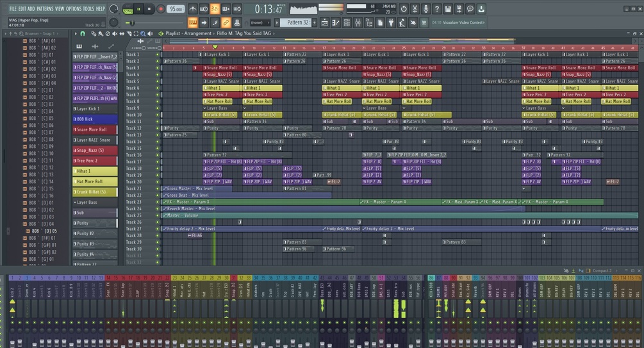
Task: Open content download arrow icon
Action: click(481, 8)
